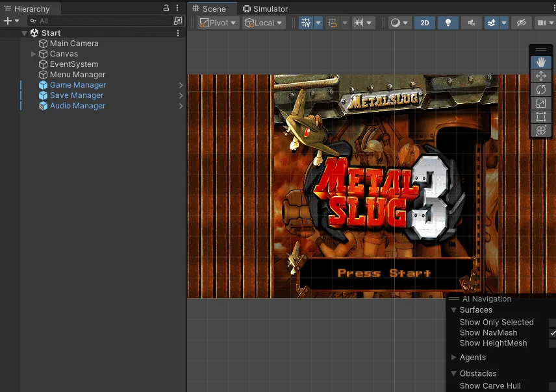Select the Canvas object in Hierarchy
Screen dimensions: 556x392
coord(64,54)
